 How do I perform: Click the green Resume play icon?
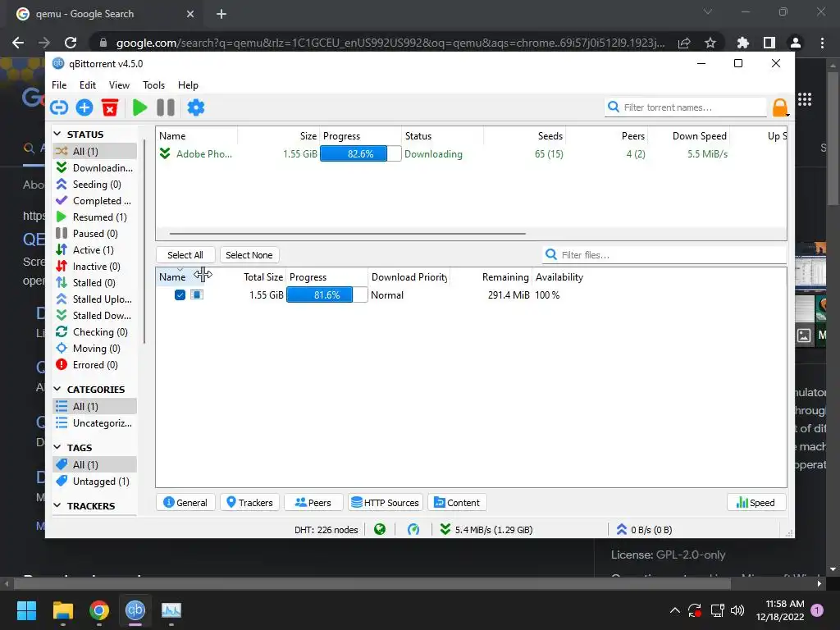pyautogui.click(x=139, y=107)
